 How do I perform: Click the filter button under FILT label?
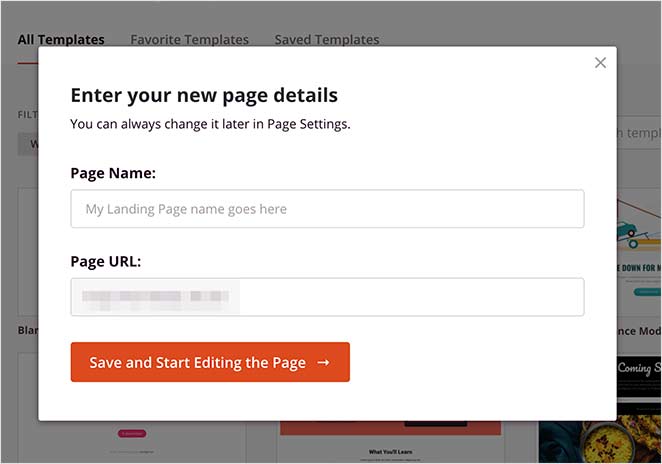27,144
